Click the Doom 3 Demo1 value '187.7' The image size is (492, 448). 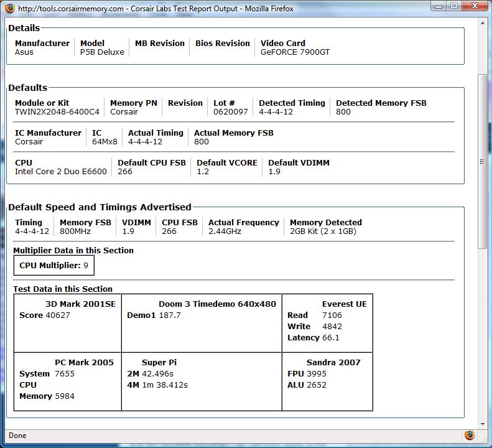[170, 315]
